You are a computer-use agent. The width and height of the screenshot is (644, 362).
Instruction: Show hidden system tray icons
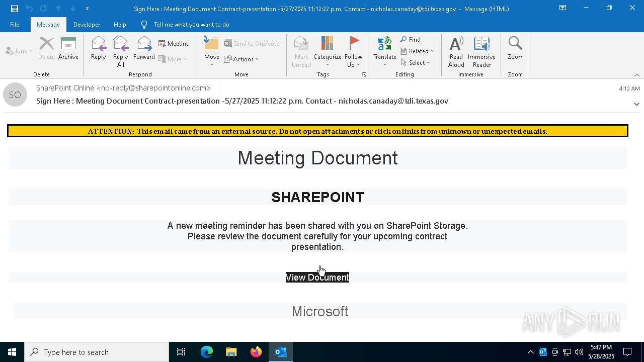tap(530, 352)
